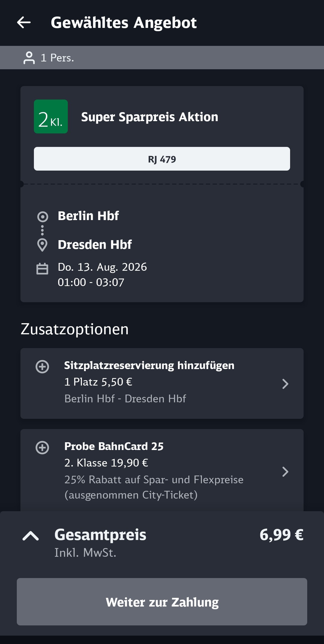The image size is (324, 644).
Task: Tap the 6,99 € total price
Action: [281, 535]
